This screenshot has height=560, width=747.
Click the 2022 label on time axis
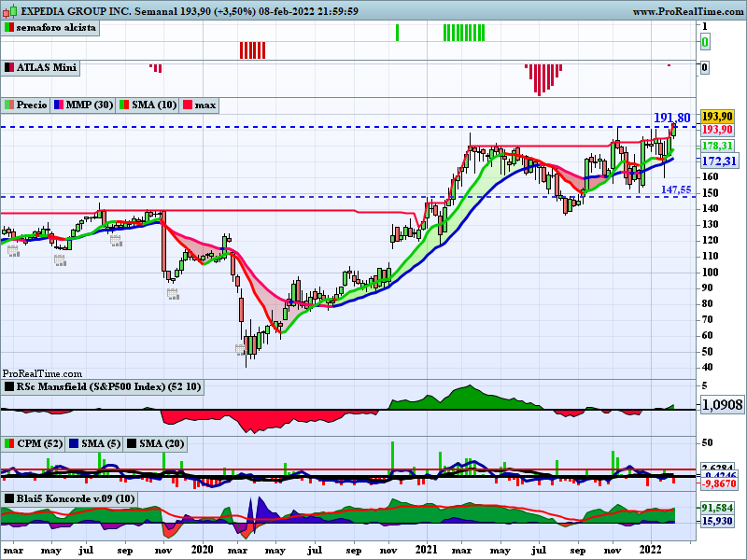[650, 550]
